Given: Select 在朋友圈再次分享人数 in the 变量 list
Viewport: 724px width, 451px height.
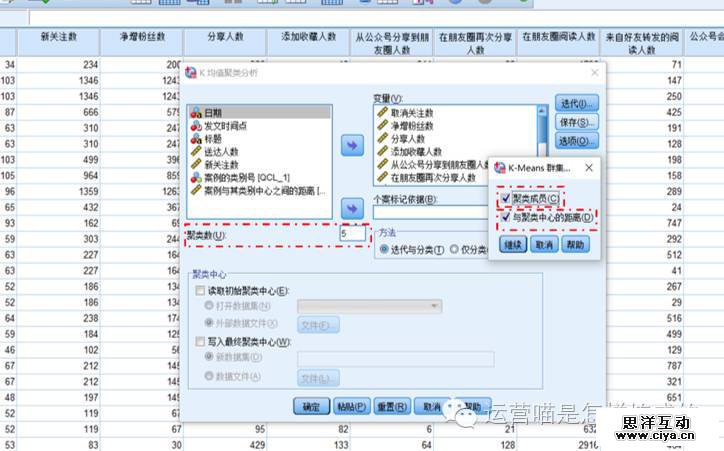Looking at the screenshot, I should click(x=427, y=177).
